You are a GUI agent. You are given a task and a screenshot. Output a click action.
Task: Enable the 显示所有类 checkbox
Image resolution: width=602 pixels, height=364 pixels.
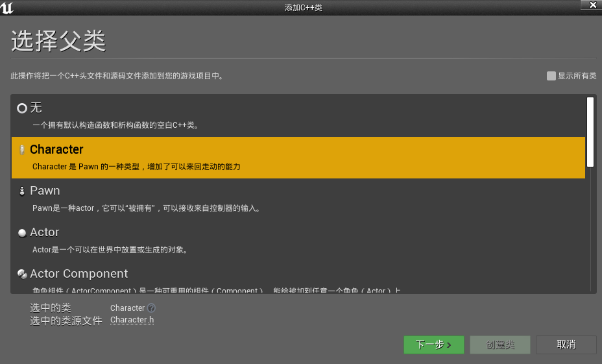551,76
